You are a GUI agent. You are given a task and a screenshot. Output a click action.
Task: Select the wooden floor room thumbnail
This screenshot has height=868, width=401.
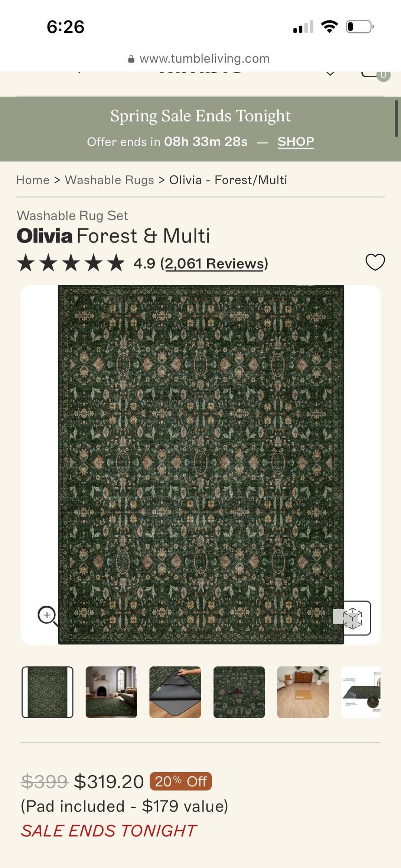[x=303, y=692]
